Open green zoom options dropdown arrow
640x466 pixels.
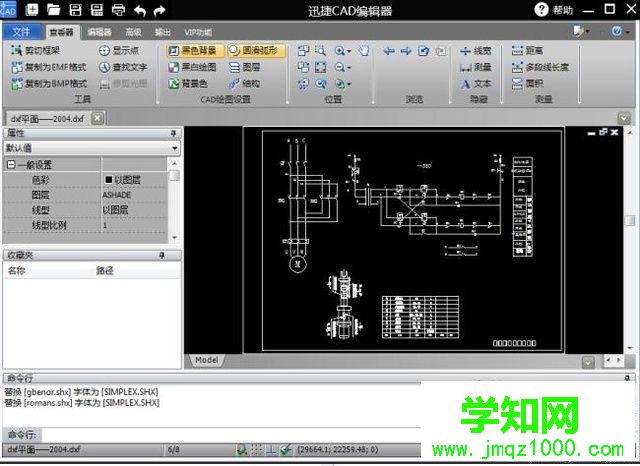349,84
